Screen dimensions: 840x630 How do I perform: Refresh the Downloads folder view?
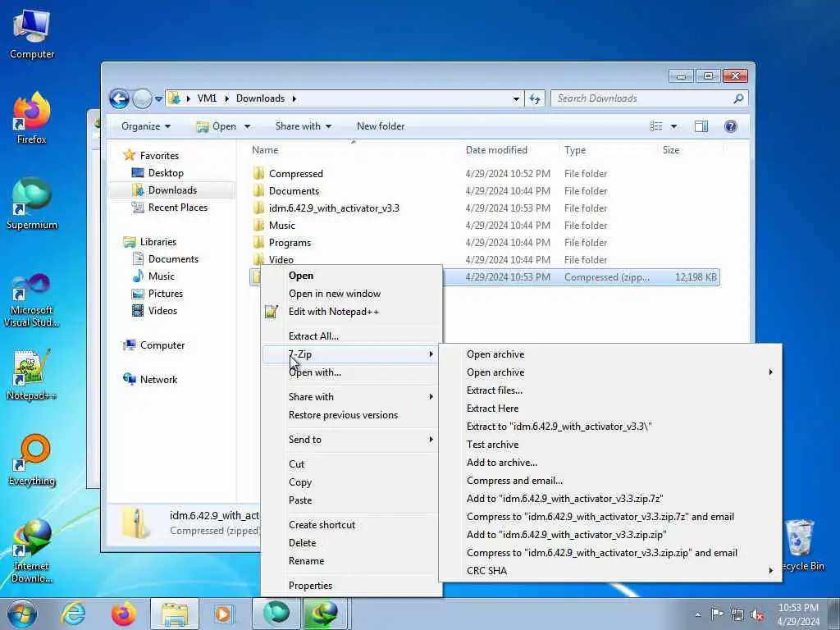click(x=535, y=98)
